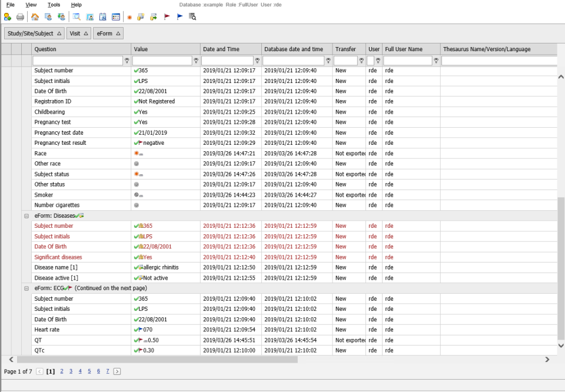Click the filter icon of Date and Time column
Screen dimensions: 565x392
[x=257, y=61]
